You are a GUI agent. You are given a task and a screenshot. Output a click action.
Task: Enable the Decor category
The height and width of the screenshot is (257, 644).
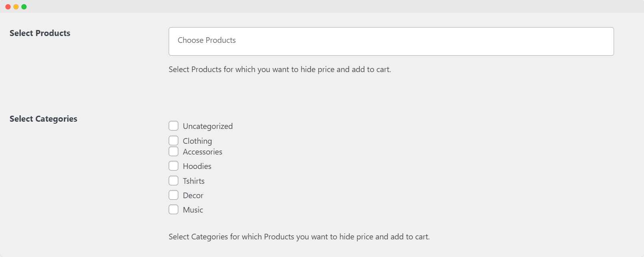click(173, 195)
